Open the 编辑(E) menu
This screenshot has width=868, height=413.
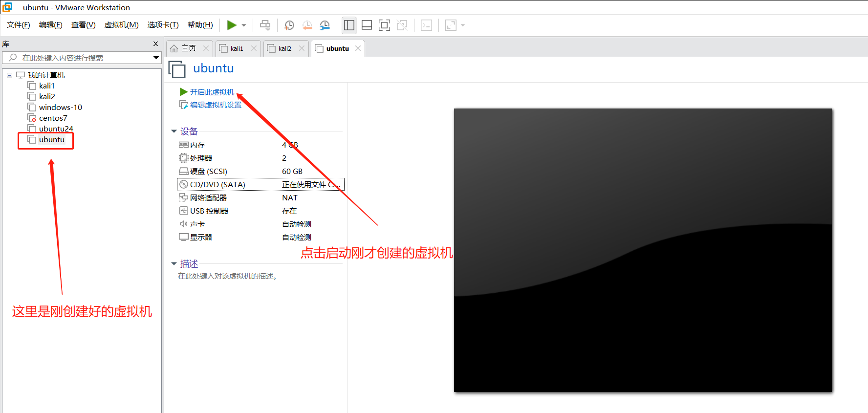click(51, 25)
